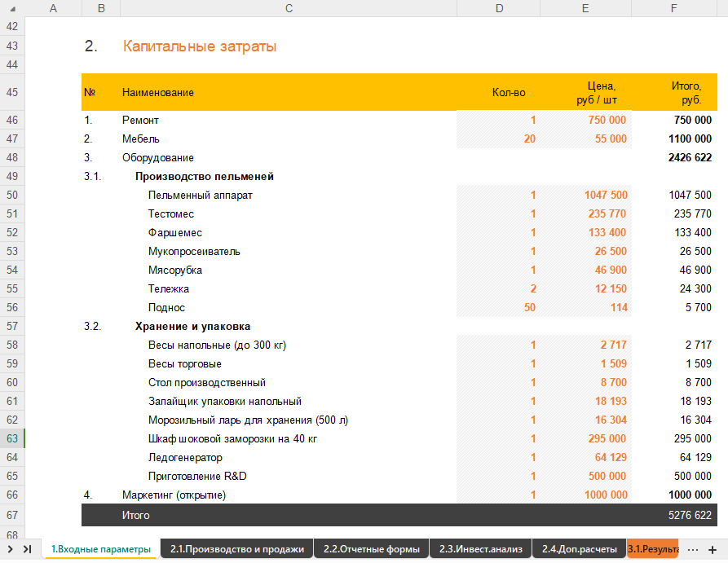Open the 2.3.Инвест.анализ sheet tab
Screen dimensions: 728x563
pyautogui.click(x=480, y=549)
